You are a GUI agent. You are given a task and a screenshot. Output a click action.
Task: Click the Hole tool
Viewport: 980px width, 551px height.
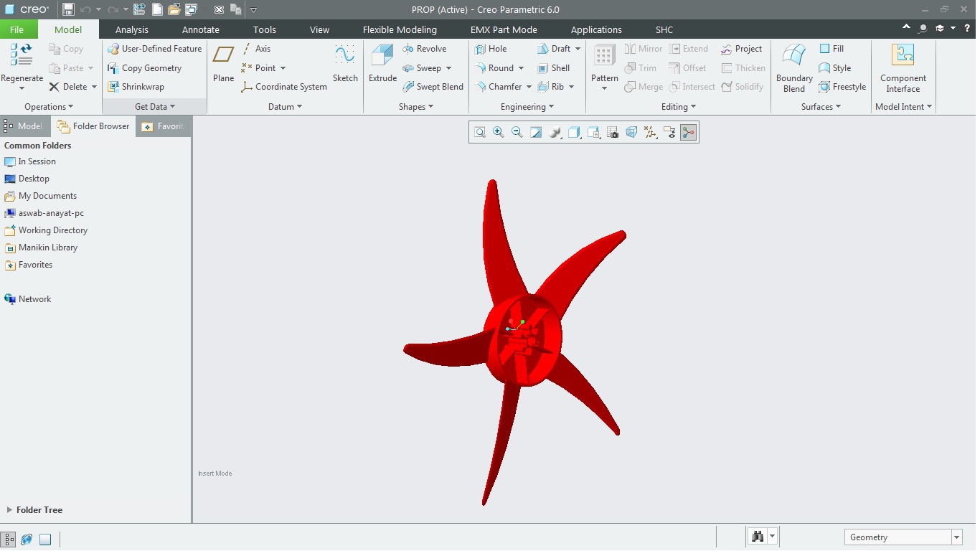(x=491, y=49)
